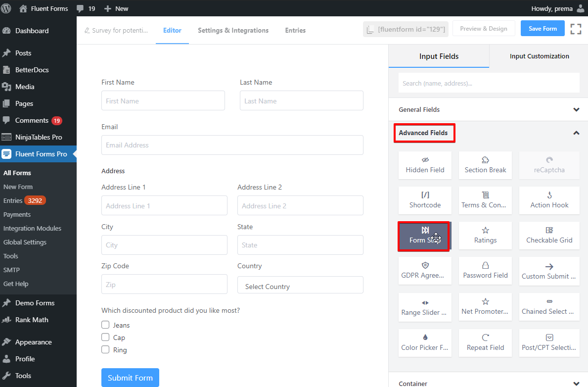The image size is (588, 387).
Task: Open New Form link in sidebar
Action: (x=18, y=187)
